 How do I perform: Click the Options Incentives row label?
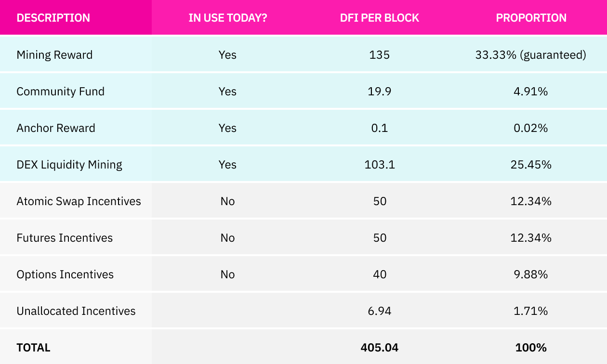pyautogui.click(x=65, y=274)
